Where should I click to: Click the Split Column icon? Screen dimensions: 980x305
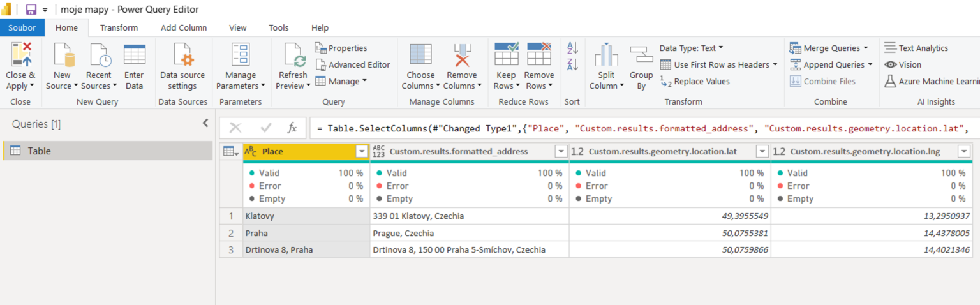click(x=607, y=55)
